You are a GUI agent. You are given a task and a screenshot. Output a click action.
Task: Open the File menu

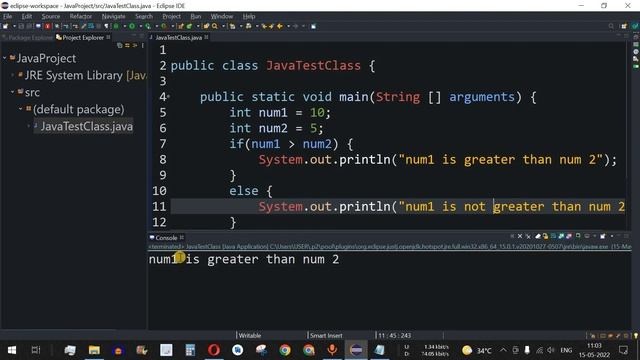point(7,16)
